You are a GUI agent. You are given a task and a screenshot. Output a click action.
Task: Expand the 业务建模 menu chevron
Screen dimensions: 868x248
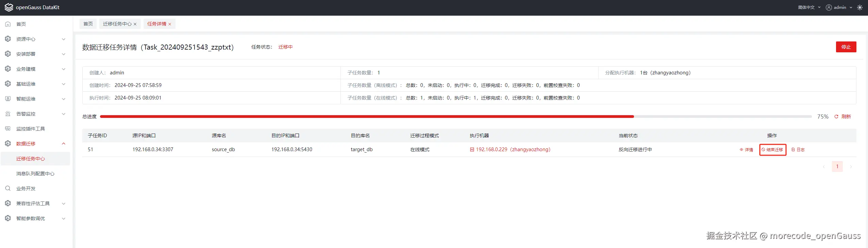[64, 69]
